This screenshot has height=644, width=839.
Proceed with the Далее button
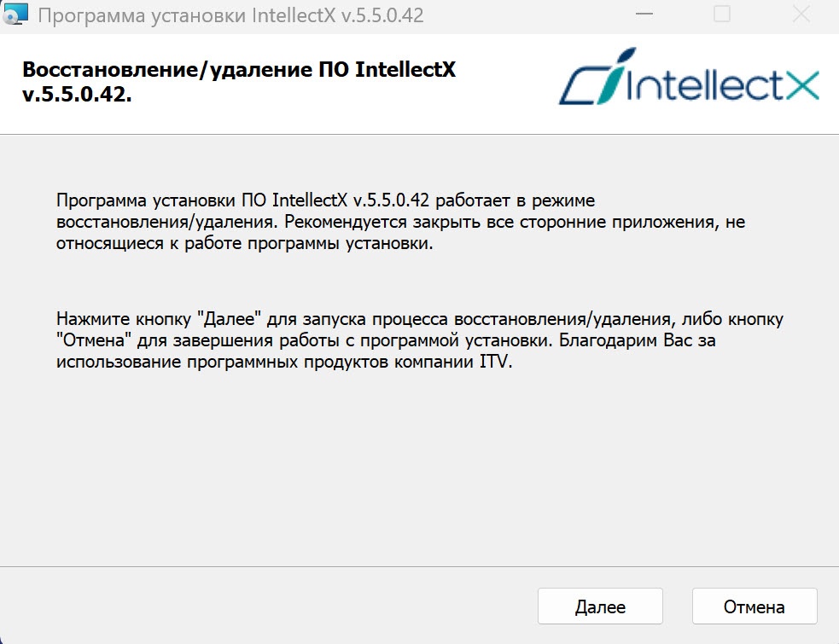coord(600,606)
